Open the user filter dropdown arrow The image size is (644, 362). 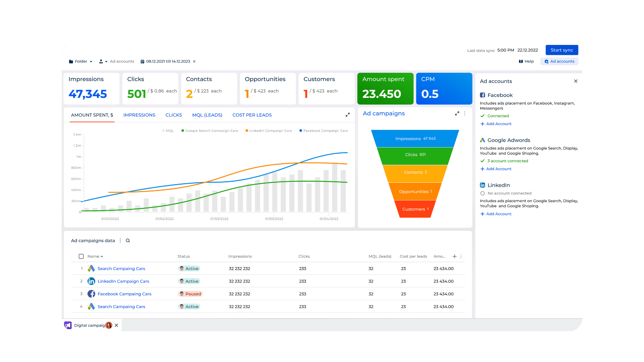(106, 61)
